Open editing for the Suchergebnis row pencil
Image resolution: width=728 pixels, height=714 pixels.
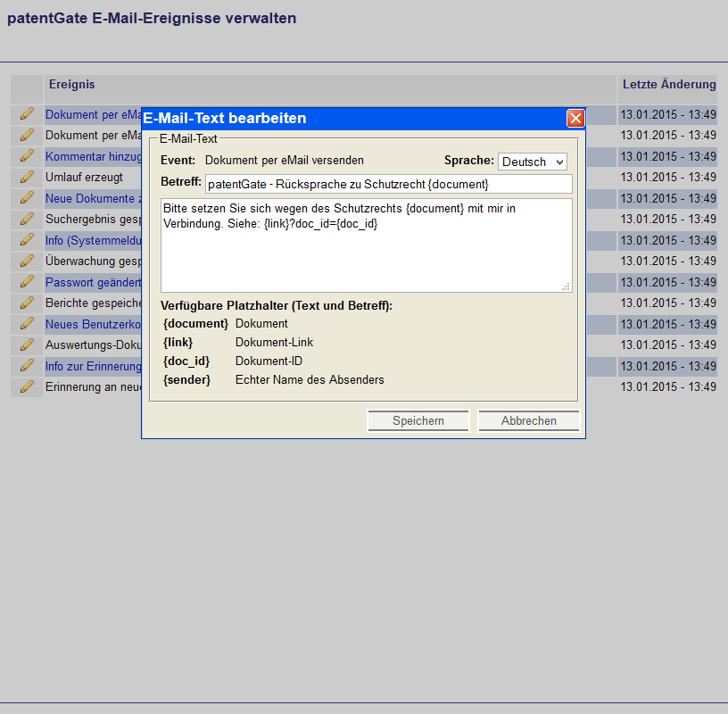coord(27,219)
